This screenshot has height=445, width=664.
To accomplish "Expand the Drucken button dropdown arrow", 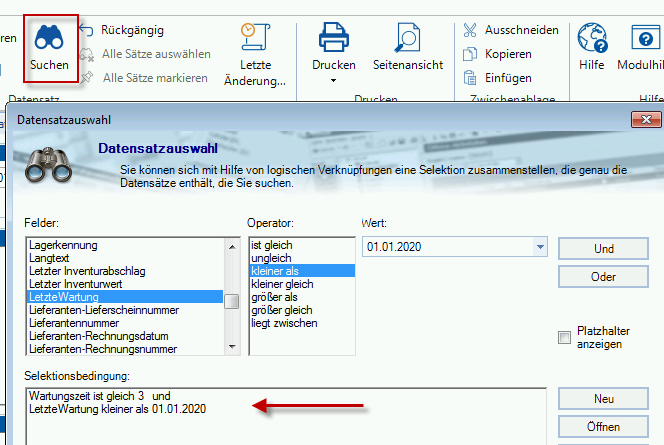I will pos(333,81).
